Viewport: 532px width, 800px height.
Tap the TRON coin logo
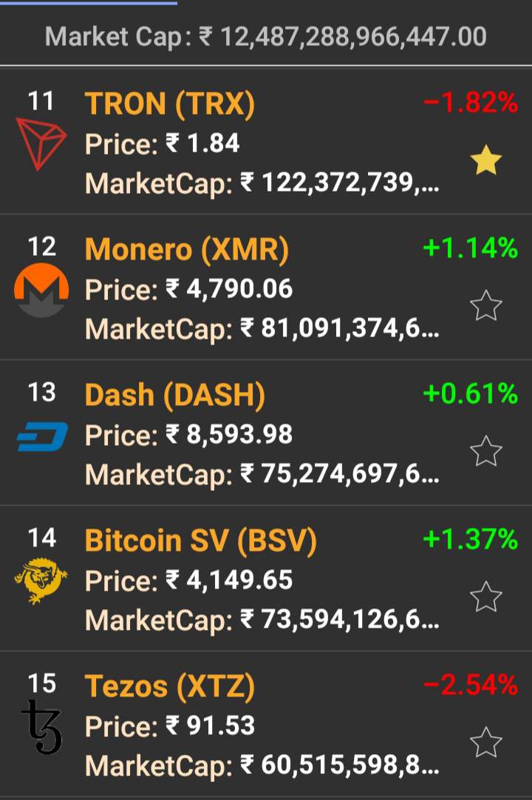41,144
